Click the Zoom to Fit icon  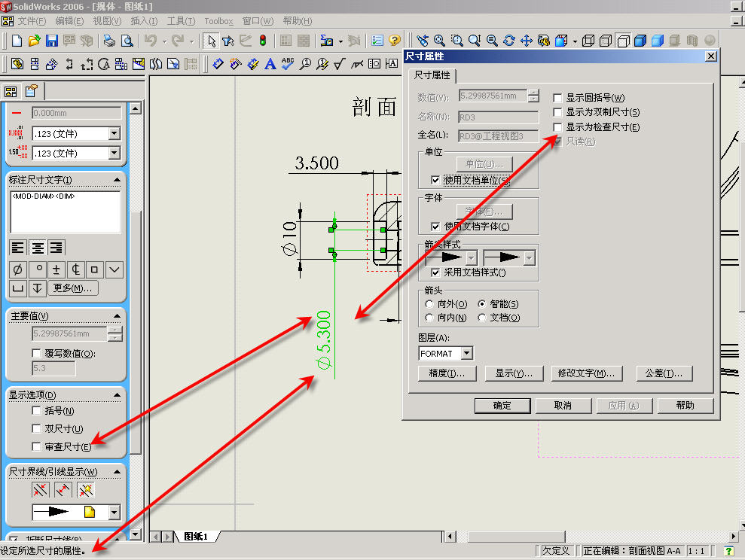(x=439, y=41)
